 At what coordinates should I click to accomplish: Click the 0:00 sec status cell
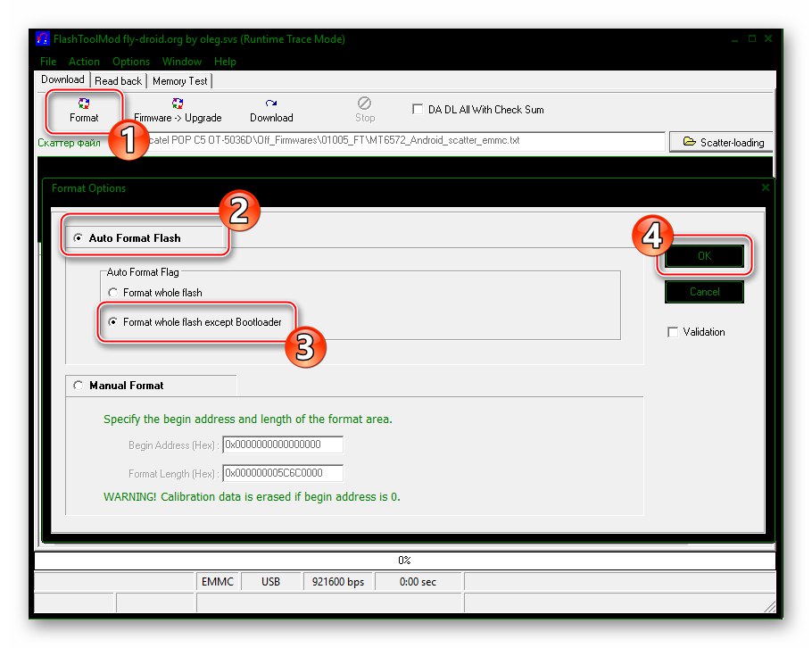click(418, 582)
